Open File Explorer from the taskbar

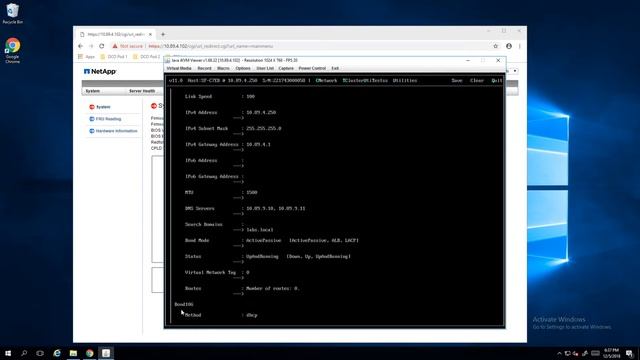tap(73, 353)
